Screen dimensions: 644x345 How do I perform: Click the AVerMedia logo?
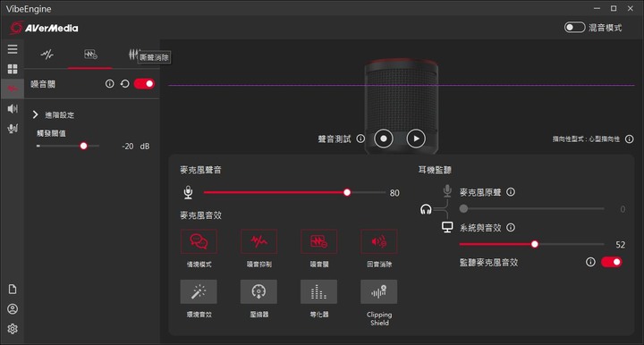[x=45, y=28]
